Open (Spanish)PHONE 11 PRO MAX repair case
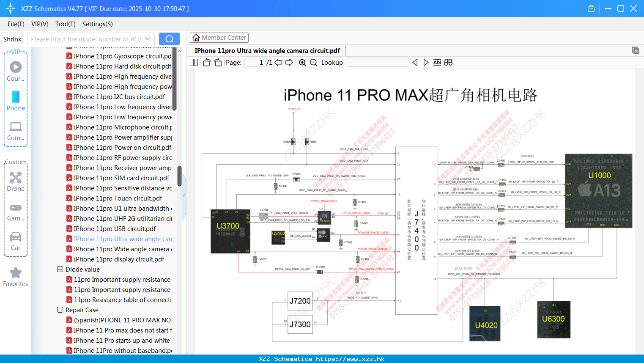 tap(119, 320)
